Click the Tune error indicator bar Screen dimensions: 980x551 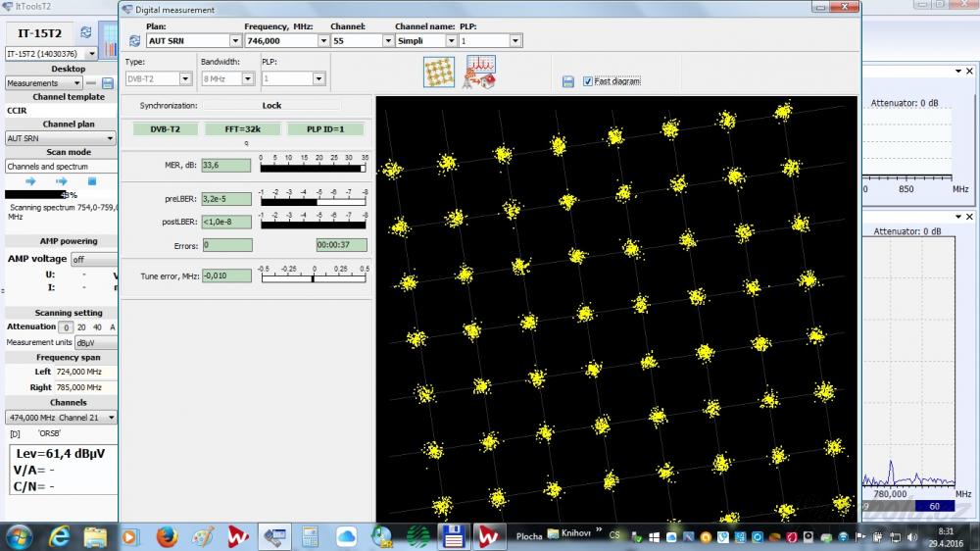[314, 278]
